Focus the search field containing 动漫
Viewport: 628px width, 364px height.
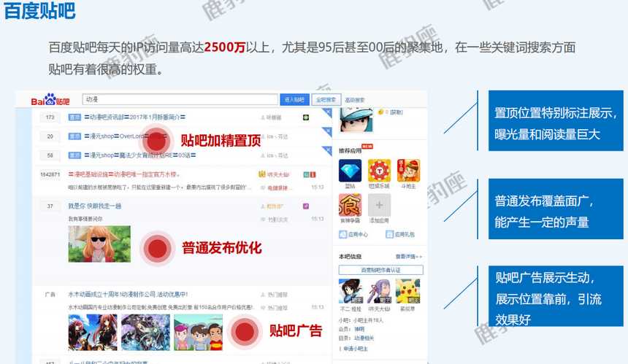click(180, 100)
